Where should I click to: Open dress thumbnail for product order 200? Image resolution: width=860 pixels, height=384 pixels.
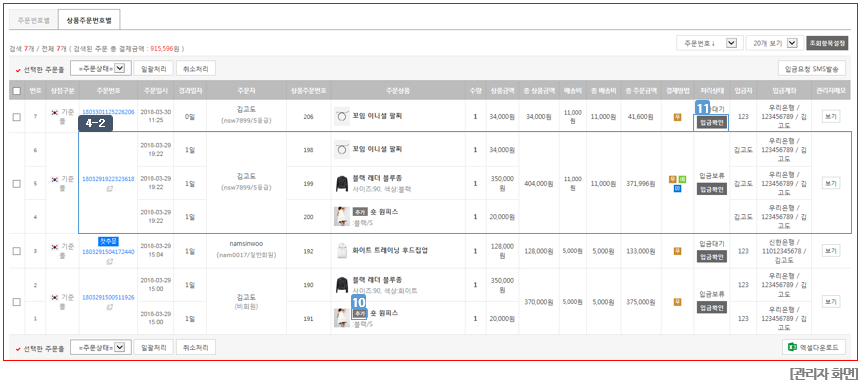[x=342, y=217]
